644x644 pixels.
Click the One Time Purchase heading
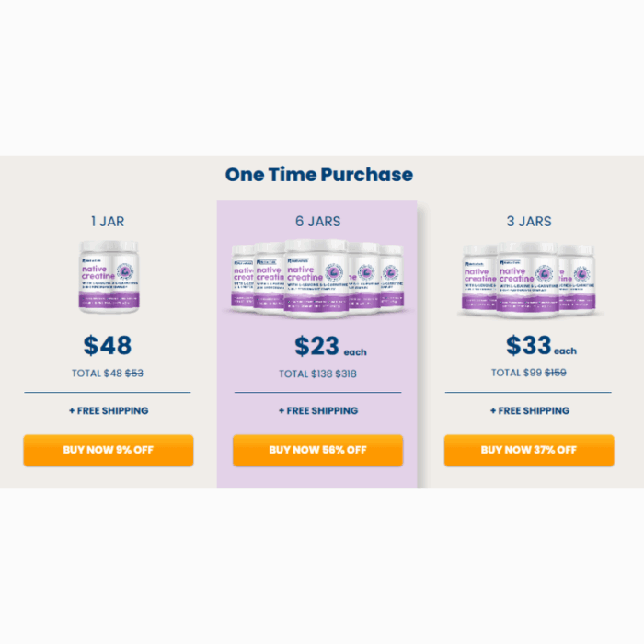coord(319,175)
